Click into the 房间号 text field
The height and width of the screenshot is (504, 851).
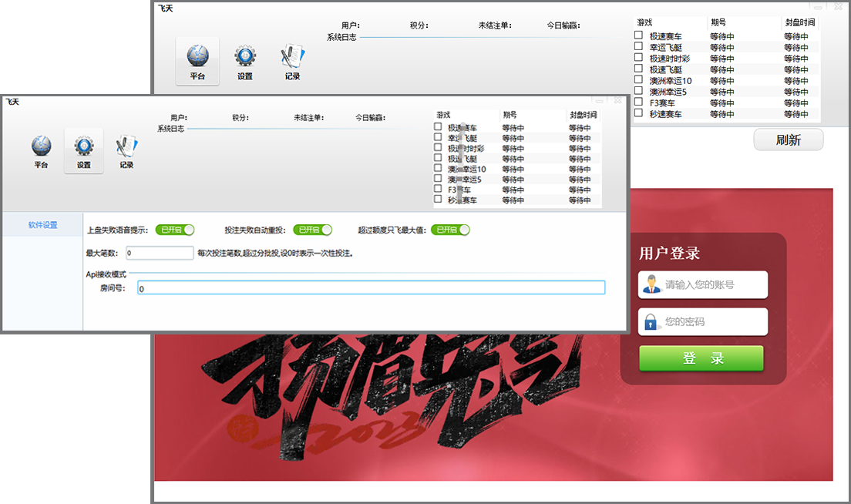pos(371,288)
